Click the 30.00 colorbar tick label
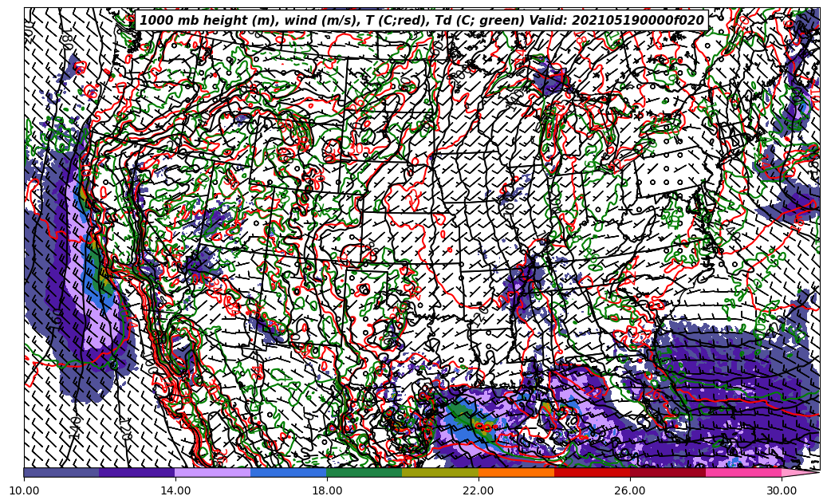Screen dimensions: 827x504 [x=782, y=490]
